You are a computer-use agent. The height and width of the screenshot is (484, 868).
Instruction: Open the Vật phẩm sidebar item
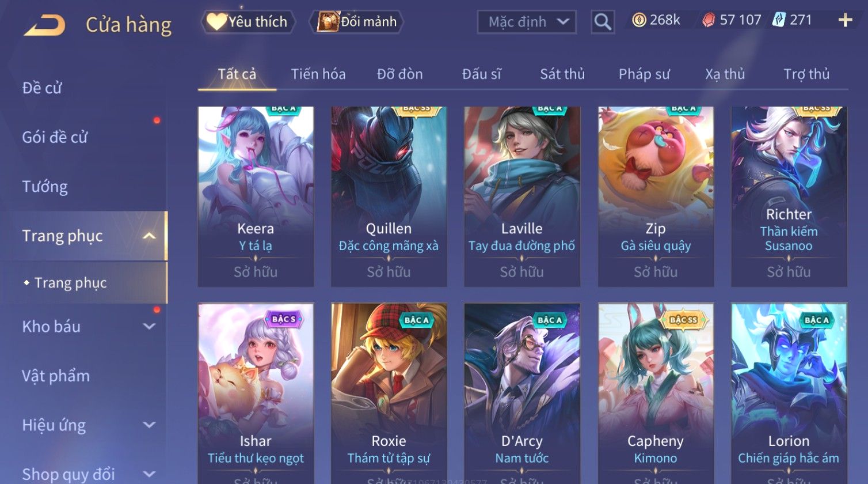point(56,376)
